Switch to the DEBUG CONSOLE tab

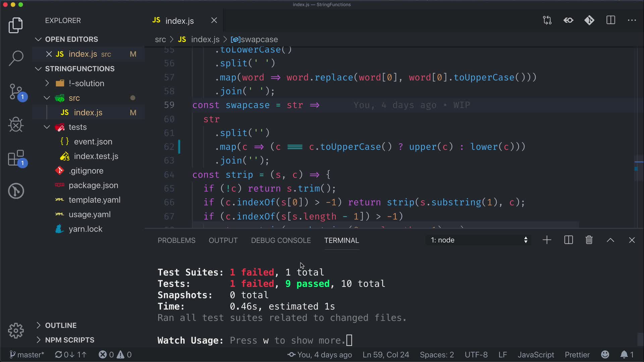coord(281,240)
